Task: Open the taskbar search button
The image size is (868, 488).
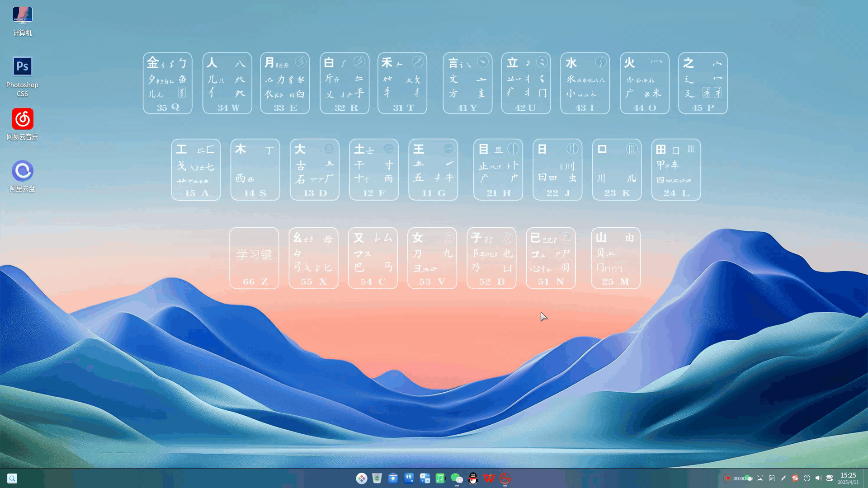Action: click(12, 479)
